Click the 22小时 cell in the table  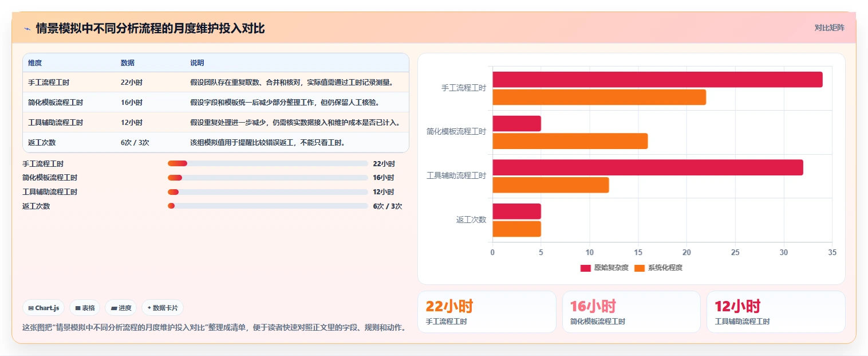tap(132, 83)
